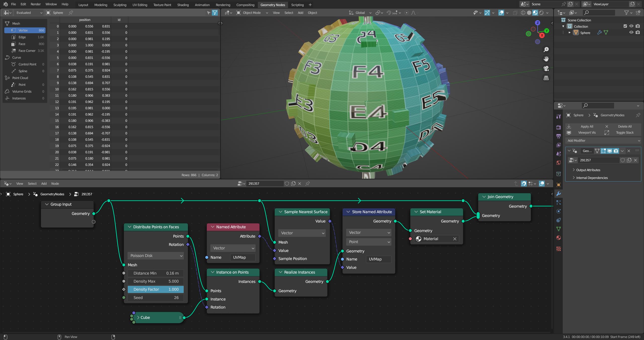Open the Object Data mesh properties tab
Screen dimensions: 644x340
(558, 229)
